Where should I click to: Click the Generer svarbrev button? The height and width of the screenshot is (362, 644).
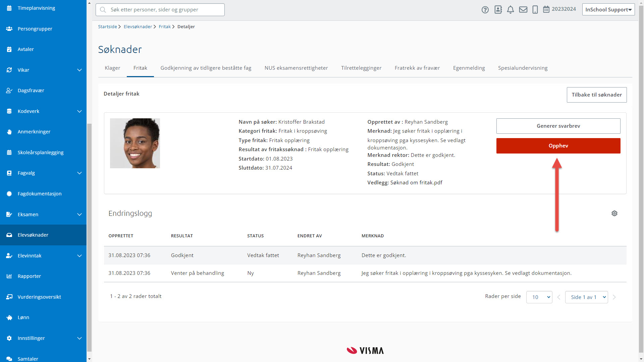point(558,126)
